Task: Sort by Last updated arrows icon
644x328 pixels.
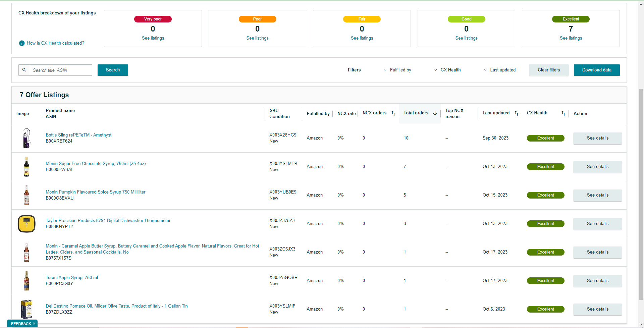Action: pyautogui.click(x=517, y=113)
